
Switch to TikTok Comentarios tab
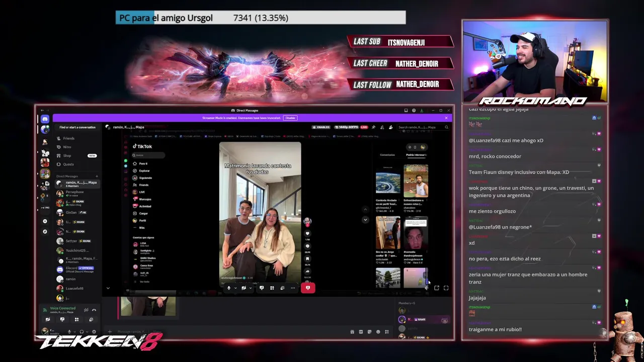(x=387, y=155)
